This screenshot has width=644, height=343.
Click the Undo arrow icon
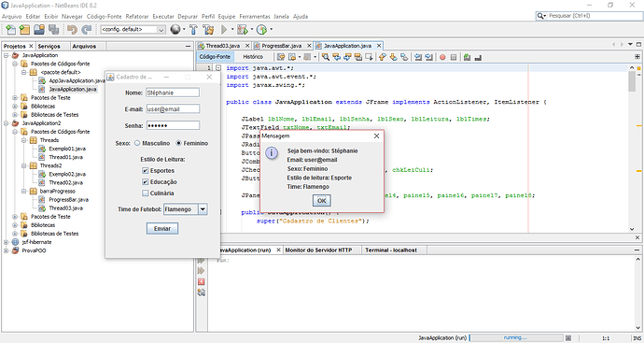point(72,29)
